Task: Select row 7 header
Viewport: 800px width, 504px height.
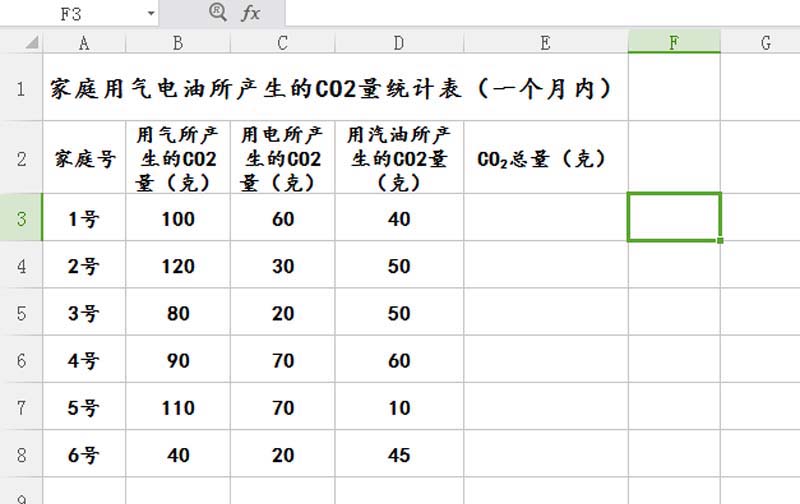Action: [x=21, y=406]
